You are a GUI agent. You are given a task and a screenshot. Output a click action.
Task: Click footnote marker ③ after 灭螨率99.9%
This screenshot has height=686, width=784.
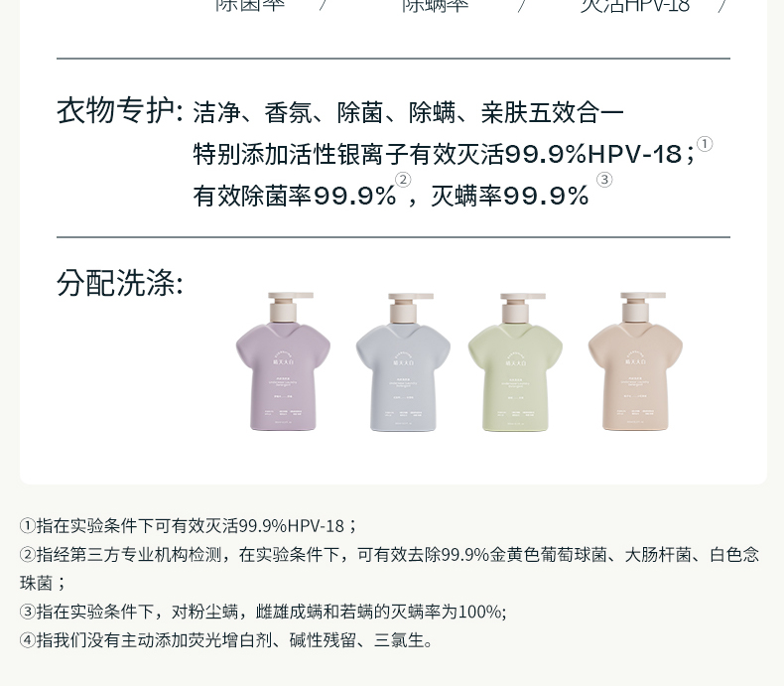[604, 180]
